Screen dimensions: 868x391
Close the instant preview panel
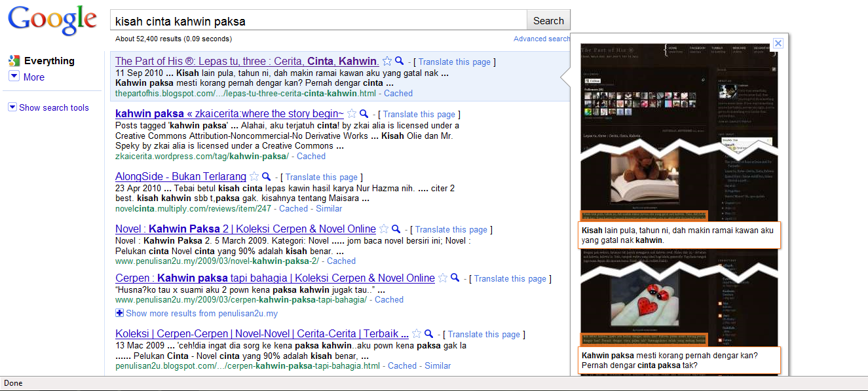click(x=778, y=43)
